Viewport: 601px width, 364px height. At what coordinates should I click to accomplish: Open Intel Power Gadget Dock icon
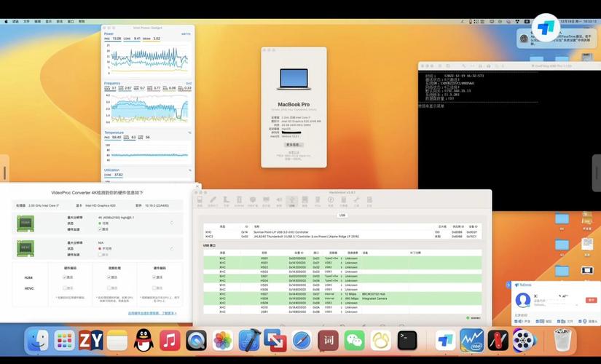(471, 340)
